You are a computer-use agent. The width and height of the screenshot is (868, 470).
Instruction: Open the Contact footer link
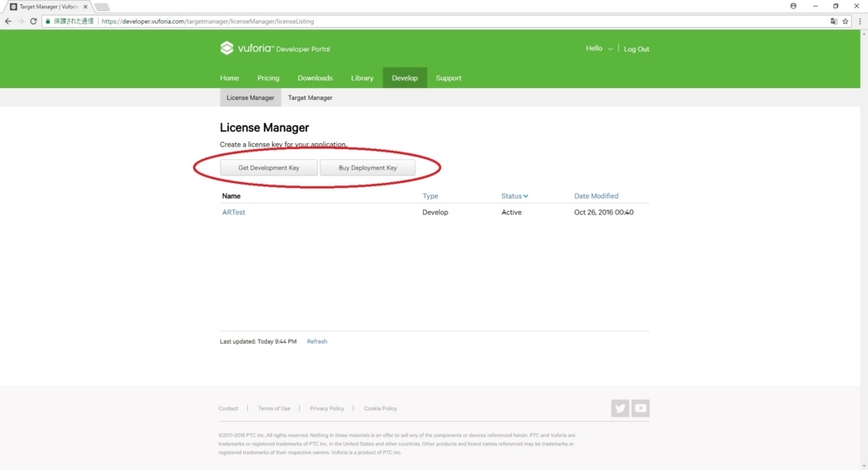[228, 408]
